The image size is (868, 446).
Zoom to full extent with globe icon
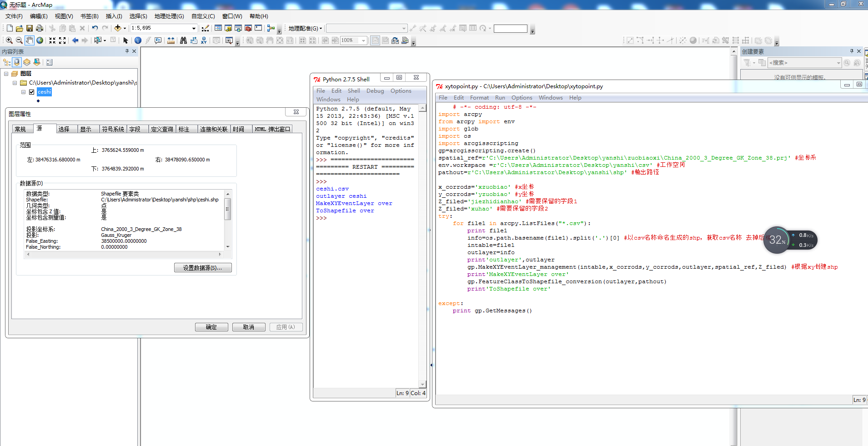point(40,40)
